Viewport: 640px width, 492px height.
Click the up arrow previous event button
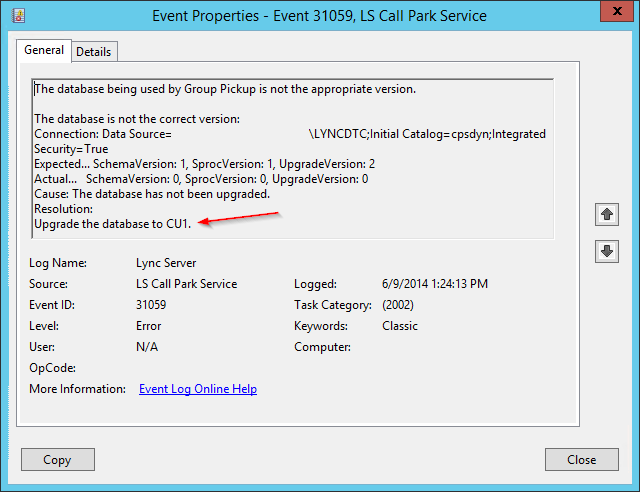(607, 214)
